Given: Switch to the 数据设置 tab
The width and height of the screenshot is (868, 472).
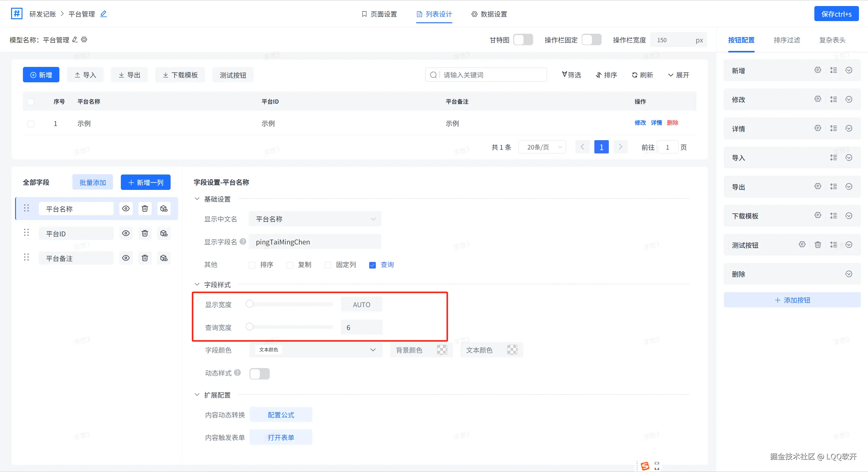Looking at the screenshot, I should (x=489, y=14).
